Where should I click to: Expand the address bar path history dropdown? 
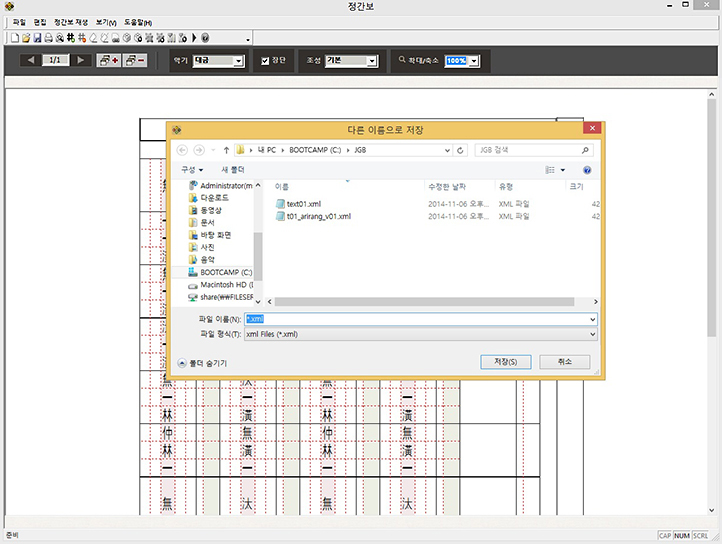[447, 150]
